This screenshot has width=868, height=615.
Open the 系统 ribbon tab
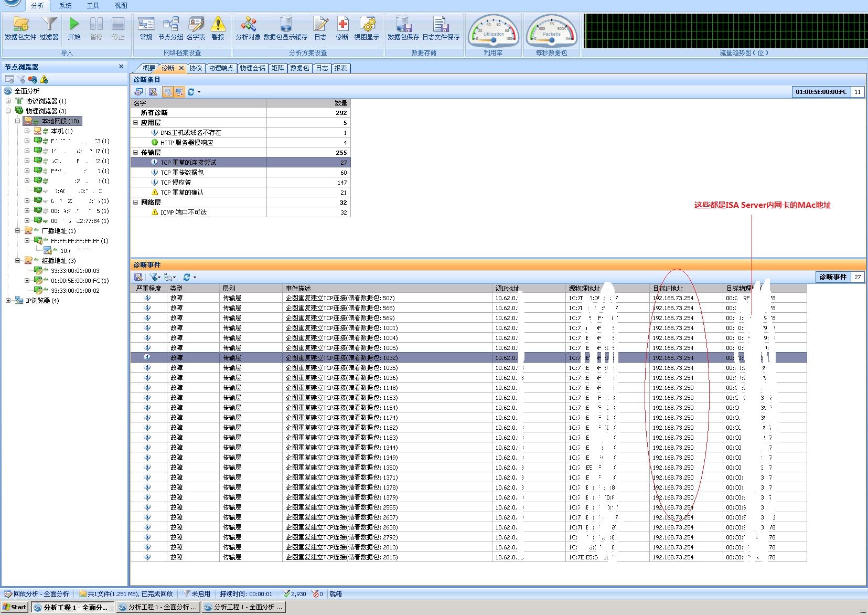click(65, 6)
